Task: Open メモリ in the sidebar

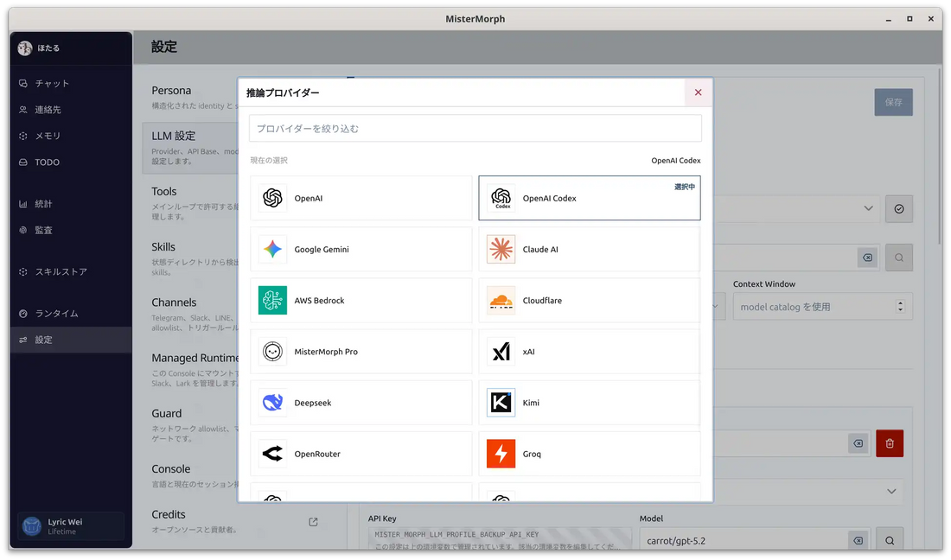Action: (71, 136)
